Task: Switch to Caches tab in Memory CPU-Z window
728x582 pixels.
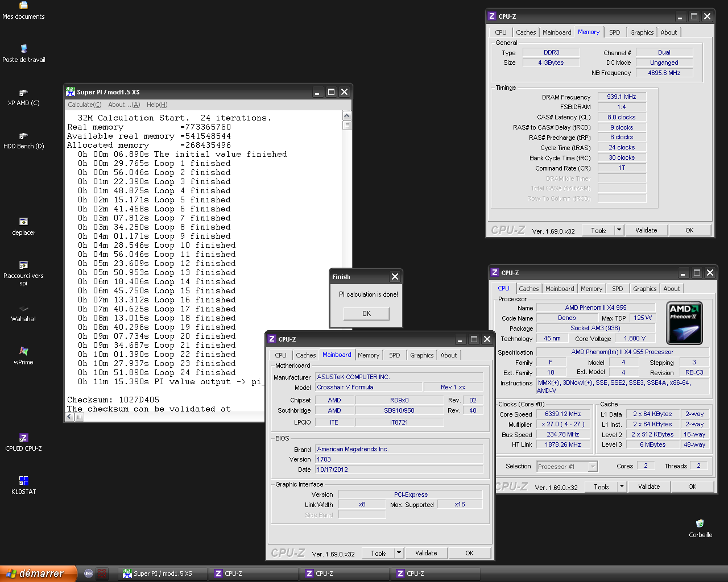Action: 526,32
